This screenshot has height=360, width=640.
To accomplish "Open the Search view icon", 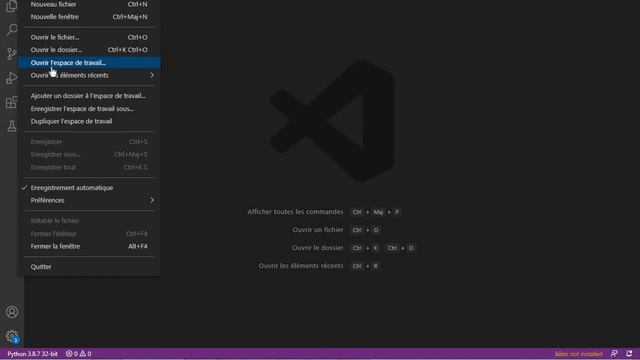I will [x=12, y=29].
